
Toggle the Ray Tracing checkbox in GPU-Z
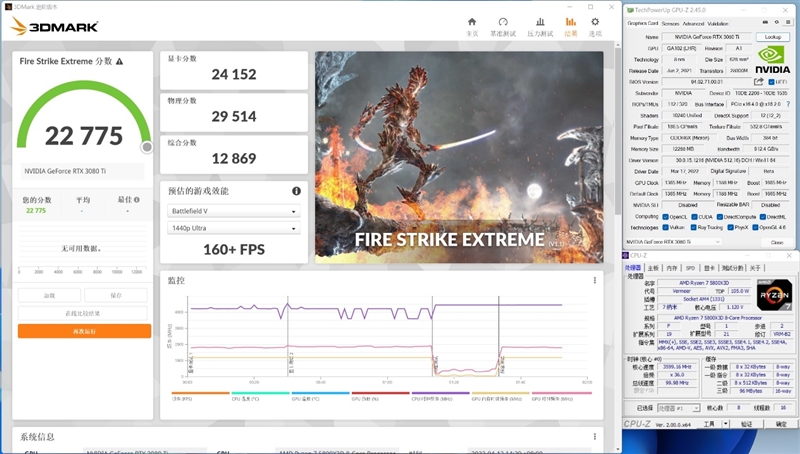(x=693, y=228)
